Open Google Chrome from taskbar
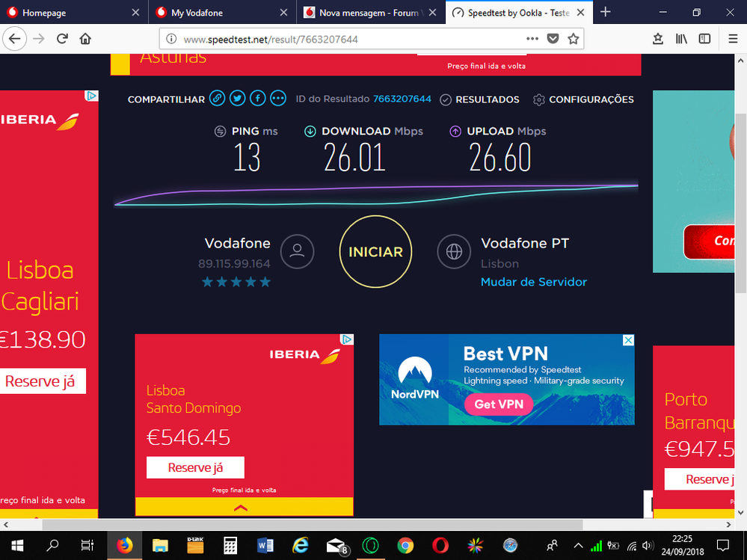 [x=405, y=545]
